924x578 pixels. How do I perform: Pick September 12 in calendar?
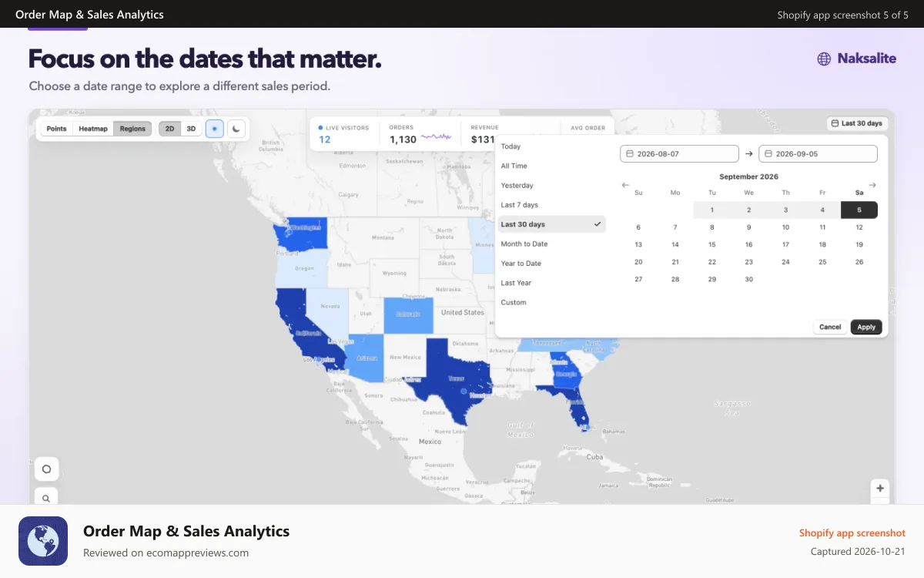(859, 227)
